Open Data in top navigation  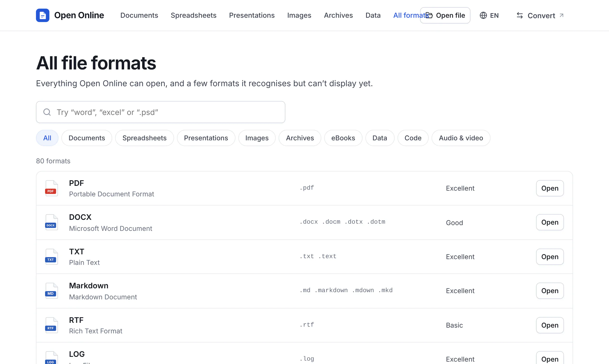pos(373,15)
